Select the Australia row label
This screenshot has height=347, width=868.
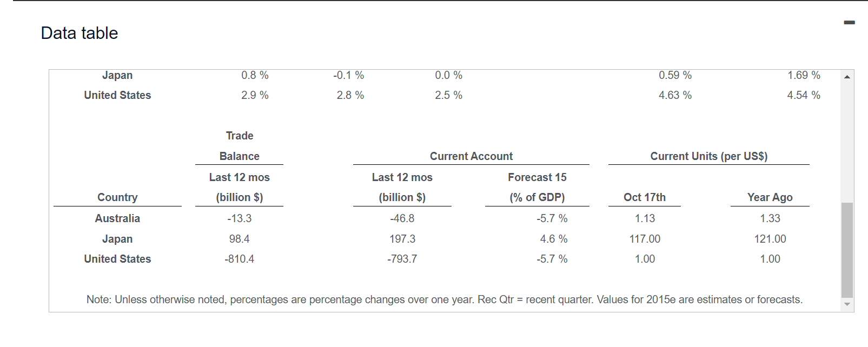pyautogui.click(x=117, y=218)
